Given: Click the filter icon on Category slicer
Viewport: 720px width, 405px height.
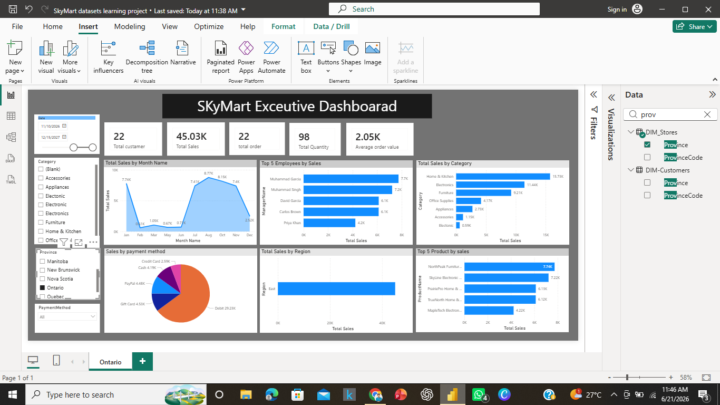Looking at the screenshot, I should tap(64, 242).
